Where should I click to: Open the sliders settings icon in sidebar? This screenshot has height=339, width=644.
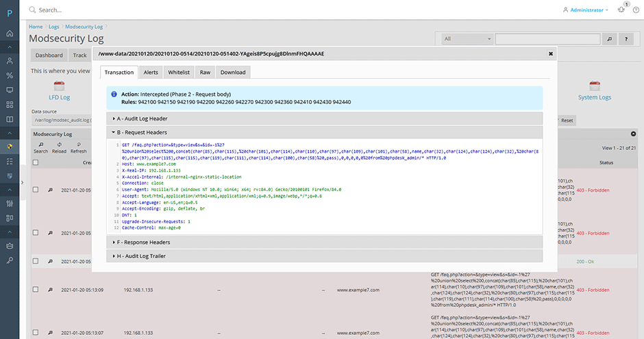[10, 203]
